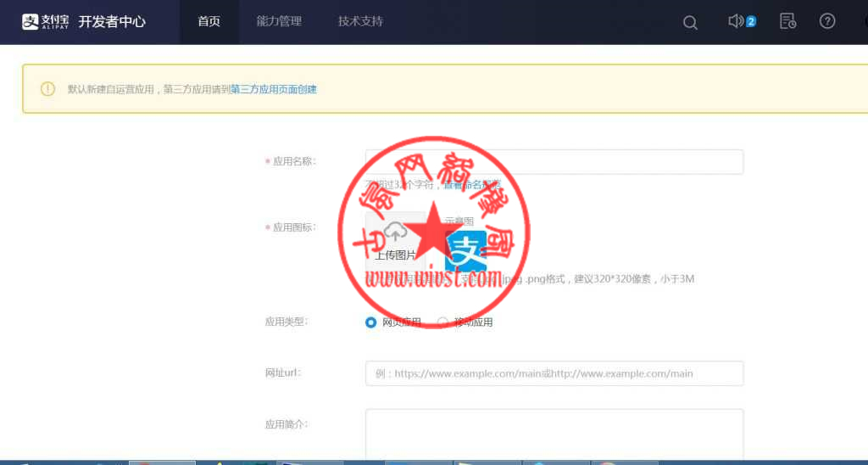Select 网页应用 radio button
The image size is (868, 465).
(371, 322)
